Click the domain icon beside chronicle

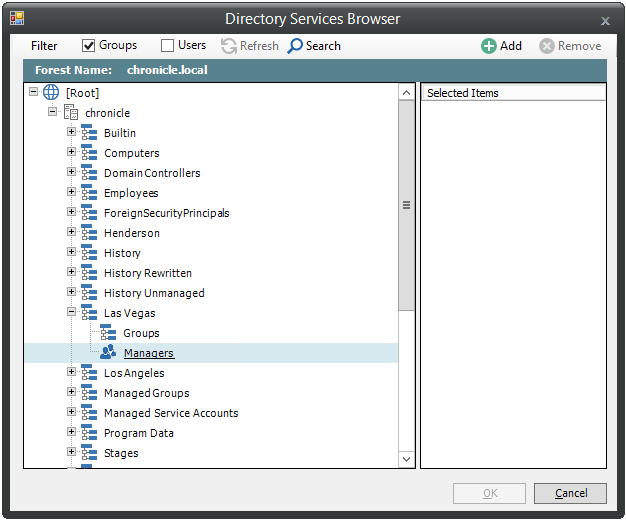(x=71, y=112)
